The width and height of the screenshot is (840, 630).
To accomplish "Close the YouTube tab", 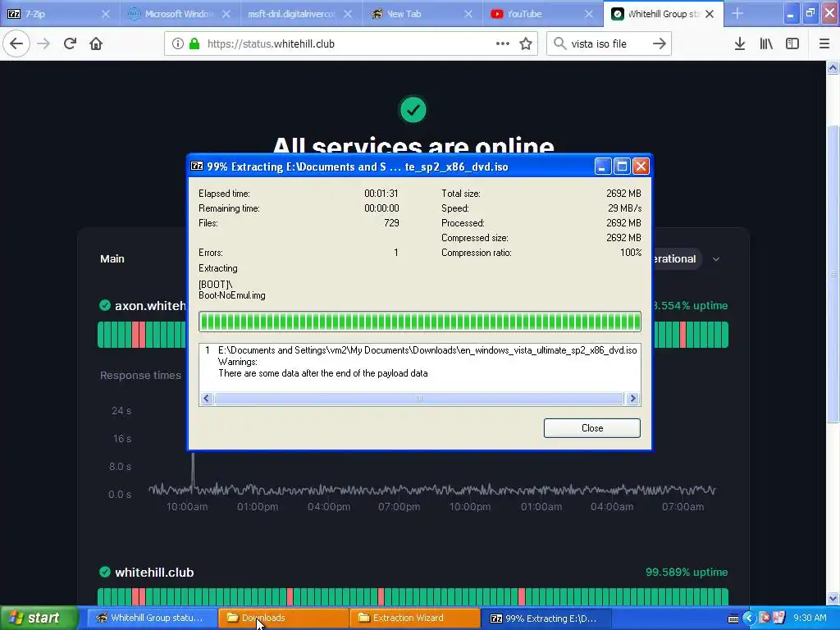I will (x=589, y=14).
